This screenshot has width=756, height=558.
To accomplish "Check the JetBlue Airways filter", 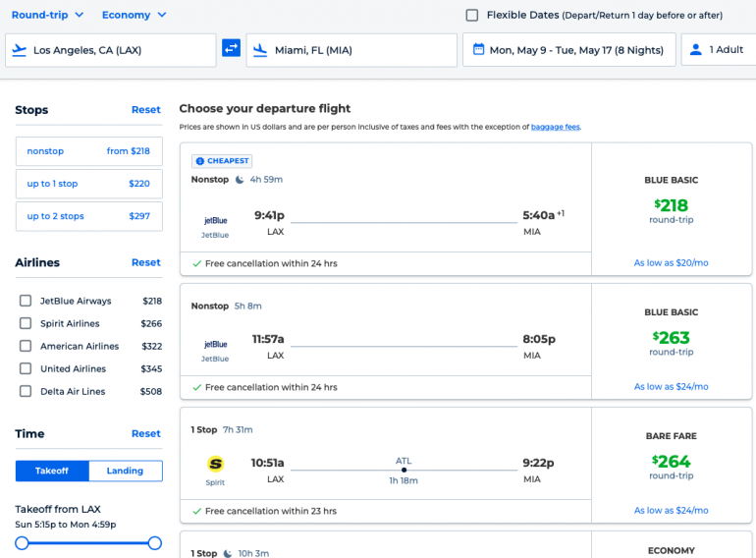I will (x=26, y=301).
